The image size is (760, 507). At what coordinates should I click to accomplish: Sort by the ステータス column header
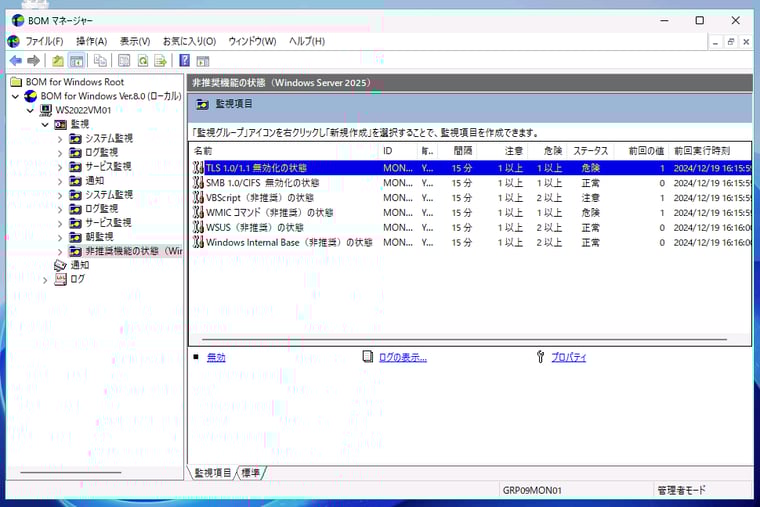click(x=591, y=151)
